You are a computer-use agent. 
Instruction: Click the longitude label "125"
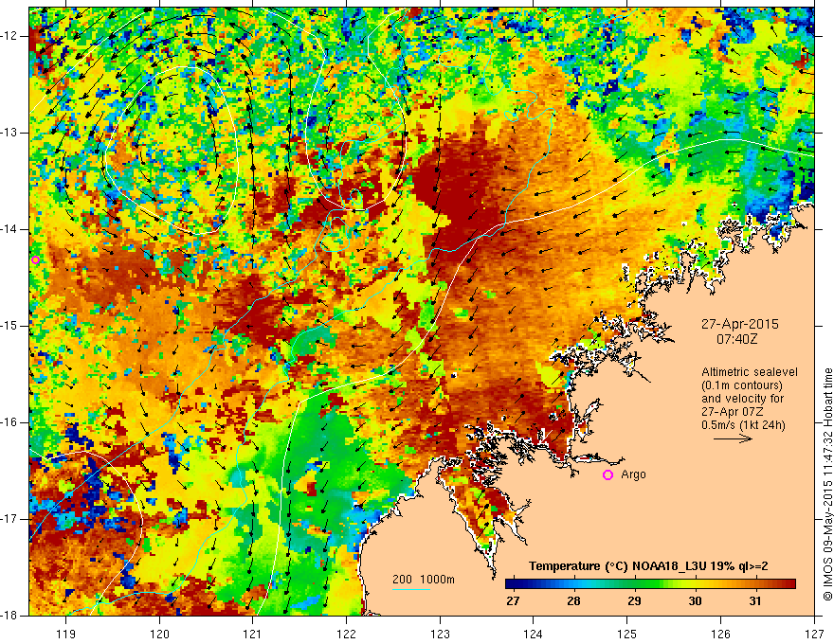click(627, 634)
